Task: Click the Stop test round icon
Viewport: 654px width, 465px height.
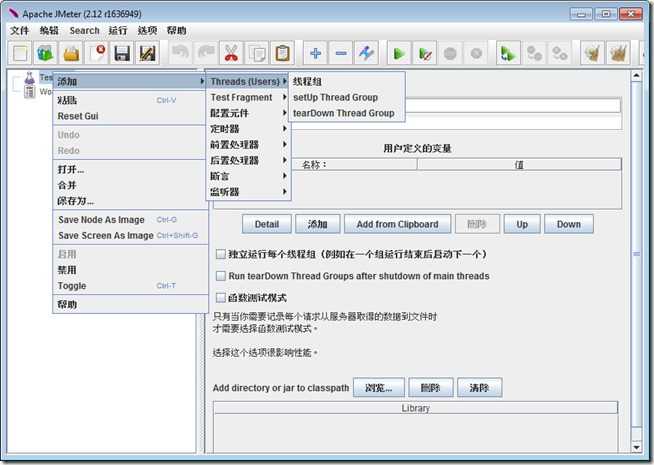Action: click(x=450, y=53)
